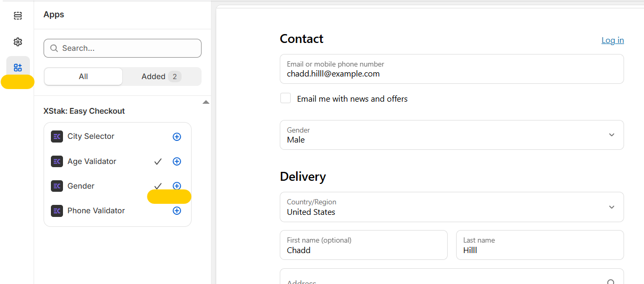Click the Email or mobile phone field
The image size is (644, 284).
pyautogui.click(x=451, y=69)
